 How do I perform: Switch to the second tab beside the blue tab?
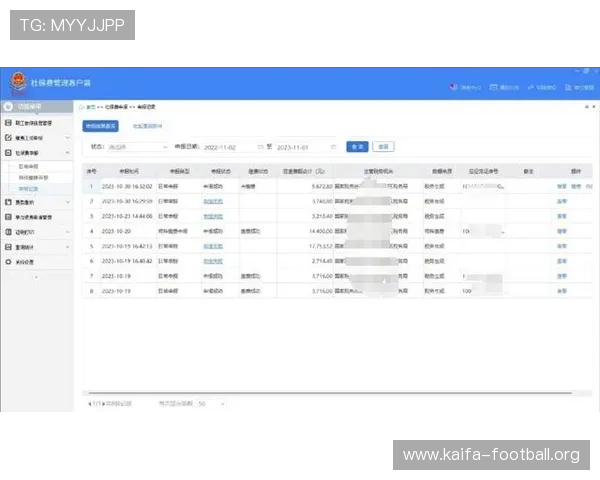point(147,126)
